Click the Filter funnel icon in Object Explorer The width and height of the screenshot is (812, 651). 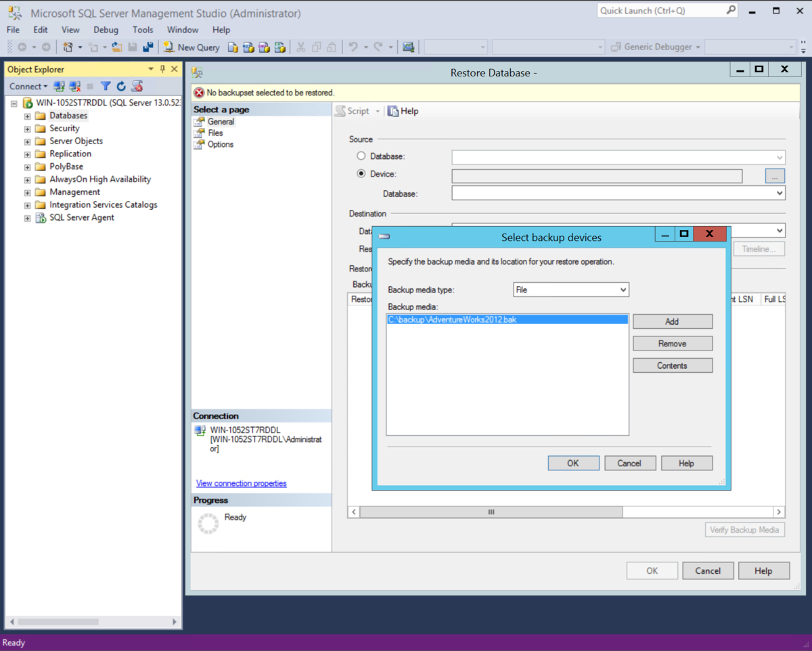(106, 86)
